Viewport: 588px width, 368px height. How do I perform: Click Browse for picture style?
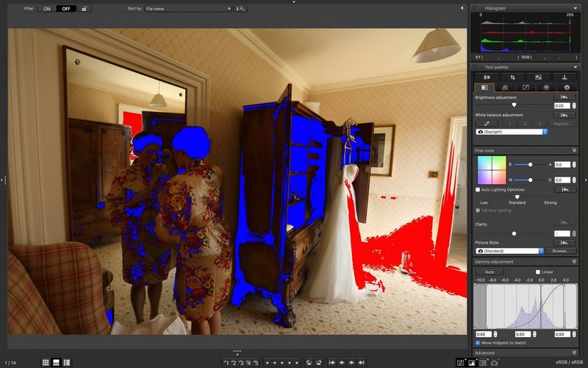[561, 251]
